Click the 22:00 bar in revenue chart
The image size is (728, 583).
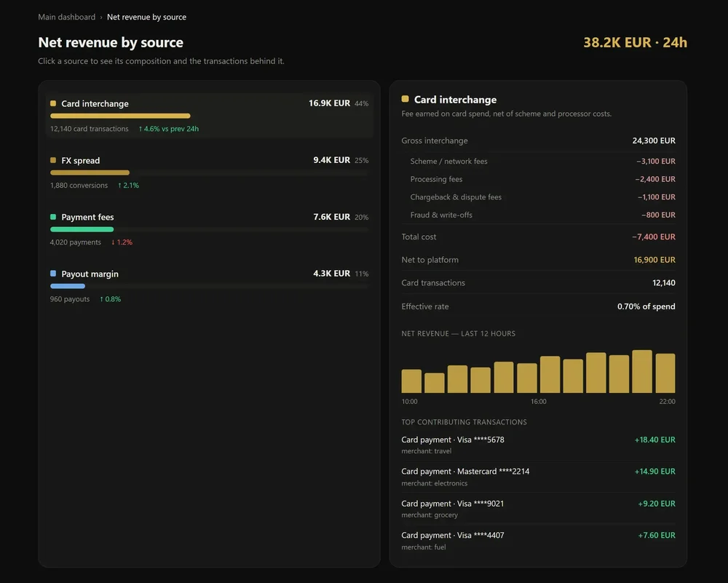click(665, 373)
